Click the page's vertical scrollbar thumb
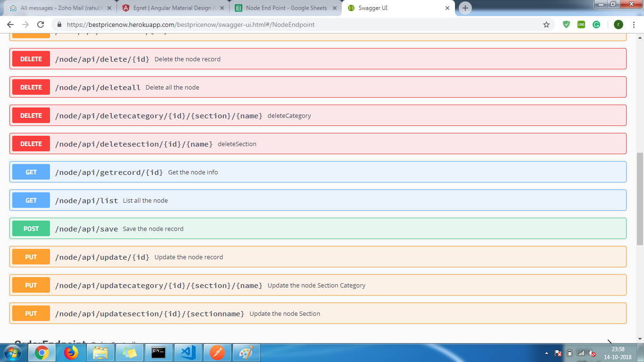The width and height of the screenshot is (644, 362). tap(640, 198)
